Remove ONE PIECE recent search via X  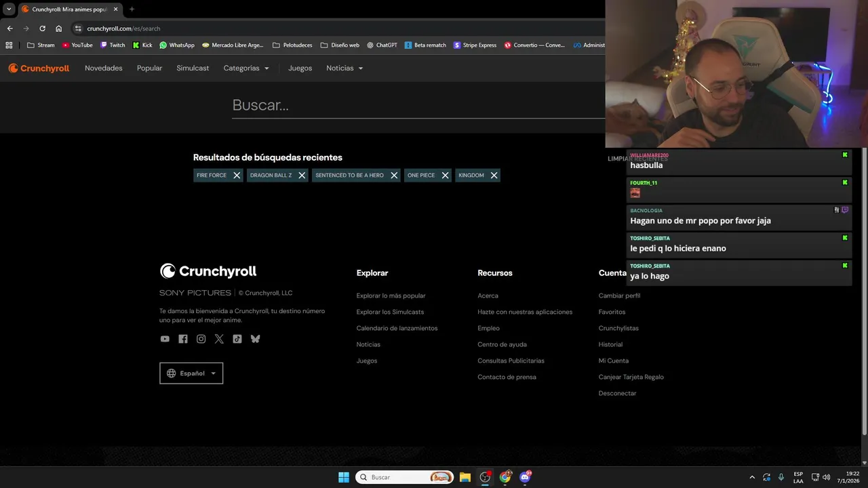click(445, 175)
